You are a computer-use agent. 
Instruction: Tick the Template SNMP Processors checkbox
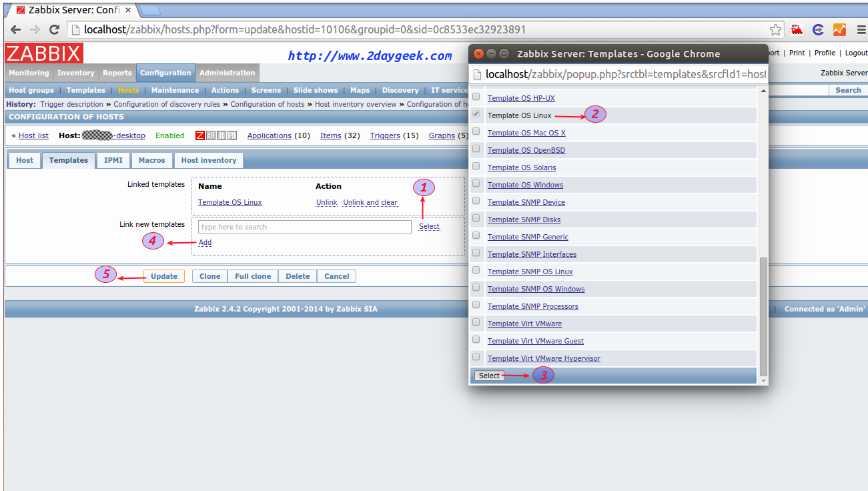coord(476,306)
